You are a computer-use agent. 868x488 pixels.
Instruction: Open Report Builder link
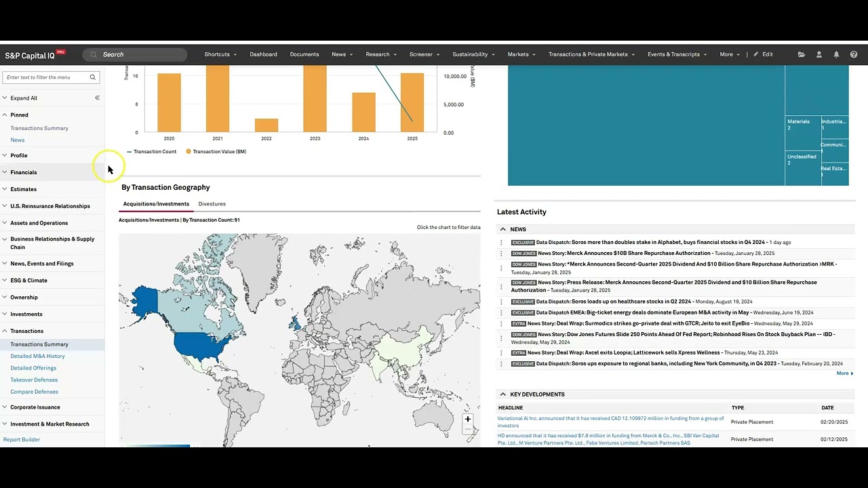[x=22, y=440]
